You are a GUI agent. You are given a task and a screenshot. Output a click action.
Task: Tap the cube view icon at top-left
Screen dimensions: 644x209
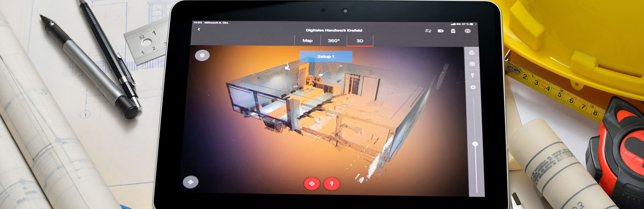click(202, 55)
